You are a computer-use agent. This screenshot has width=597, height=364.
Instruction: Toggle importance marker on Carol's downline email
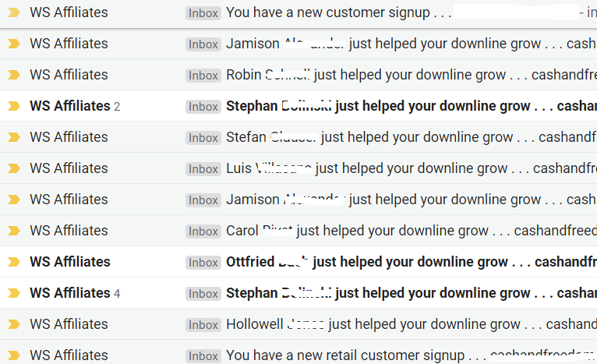click(x=14, y=231)
